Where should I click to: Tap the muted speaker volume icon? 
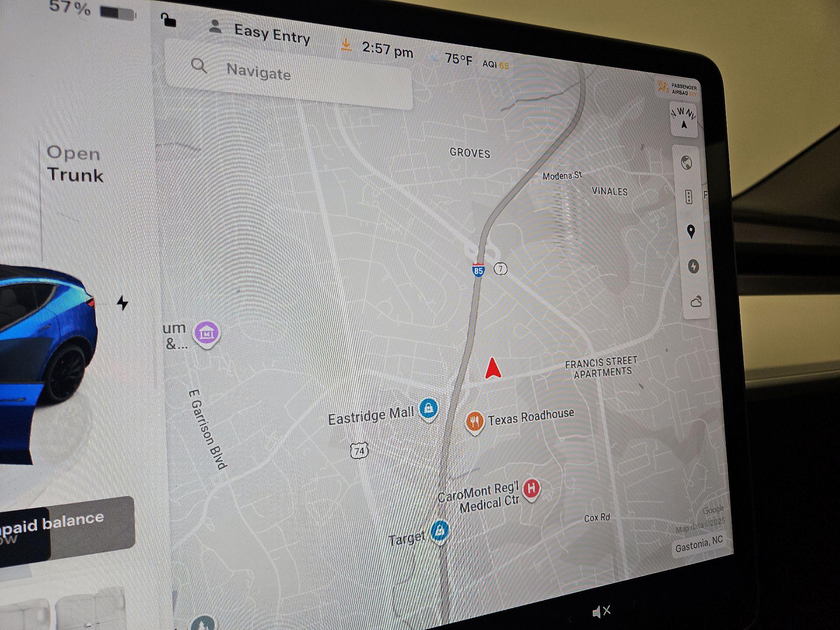tap(601, 611)
